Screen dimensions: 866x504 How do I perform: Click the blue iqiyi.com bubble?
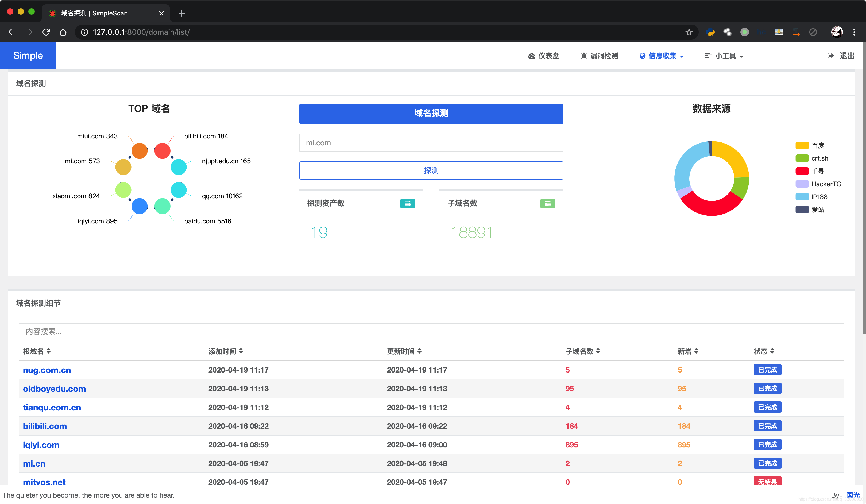pos(140,206)
